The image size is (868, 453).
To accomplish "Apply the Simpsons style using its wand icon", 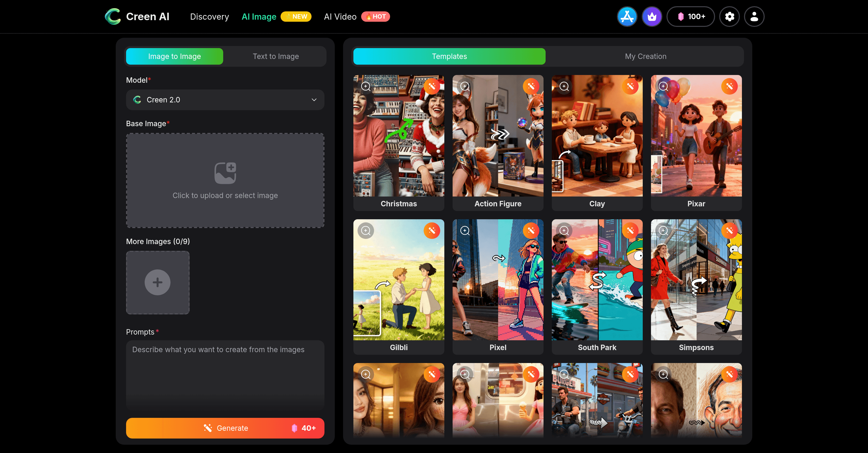I will (x=730, y=230).
